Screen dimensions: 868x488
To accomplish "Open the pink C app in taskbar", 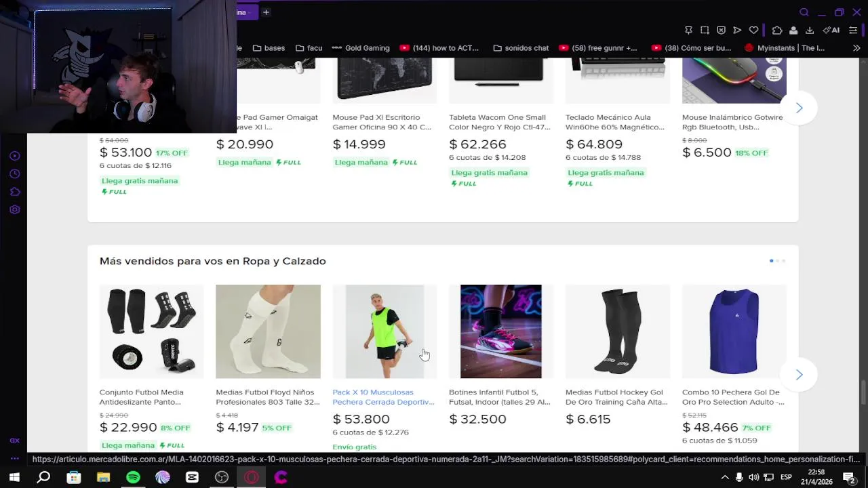I will (x=281, y=477).
